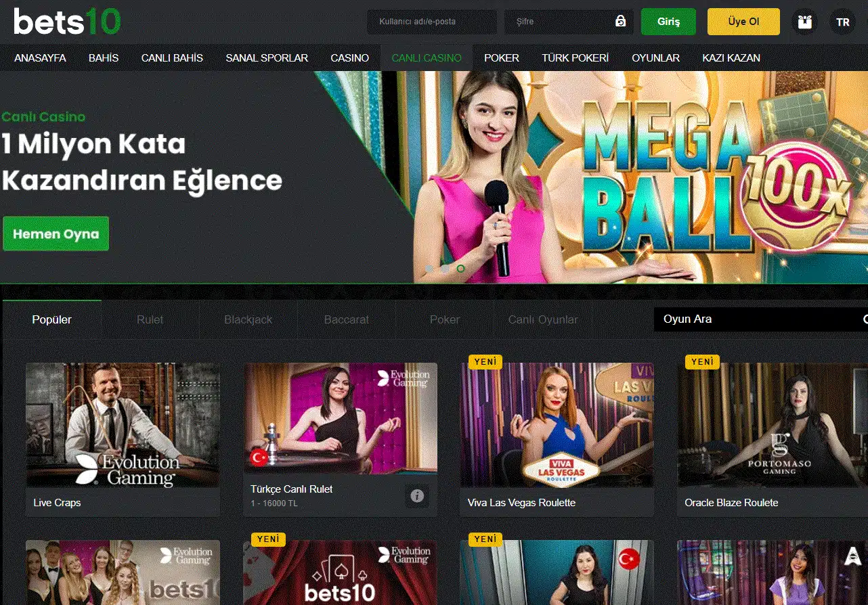Click the Canlı Casino banner heading
The width and height of the screenshot is (868, 605).
click(43, 116)
